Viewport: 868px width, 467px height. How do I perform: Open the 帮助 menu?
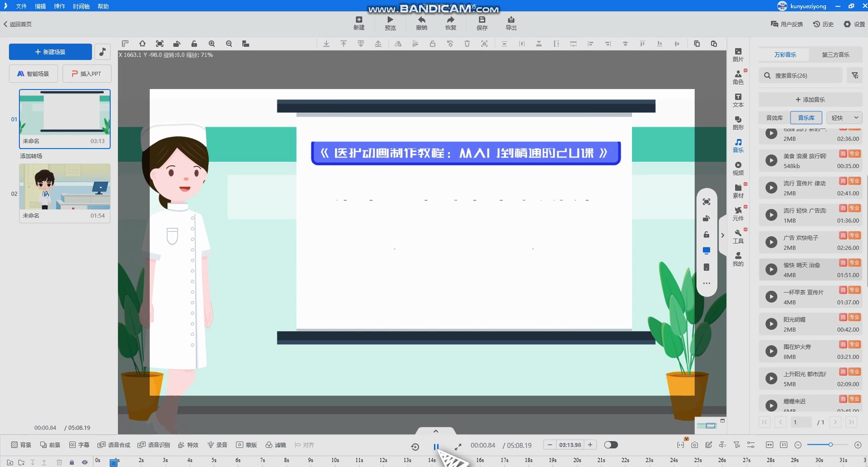(103, 6)
